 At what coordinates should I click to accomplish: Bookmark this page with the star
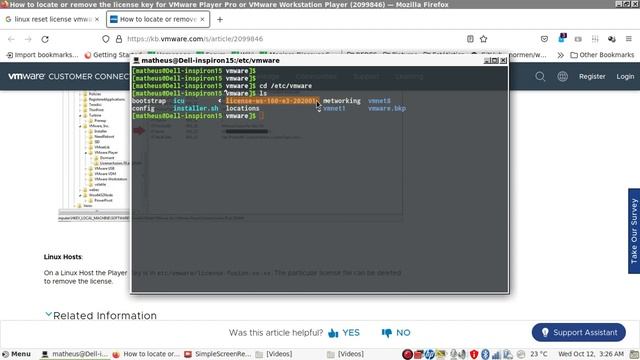[x=484, y=39]
